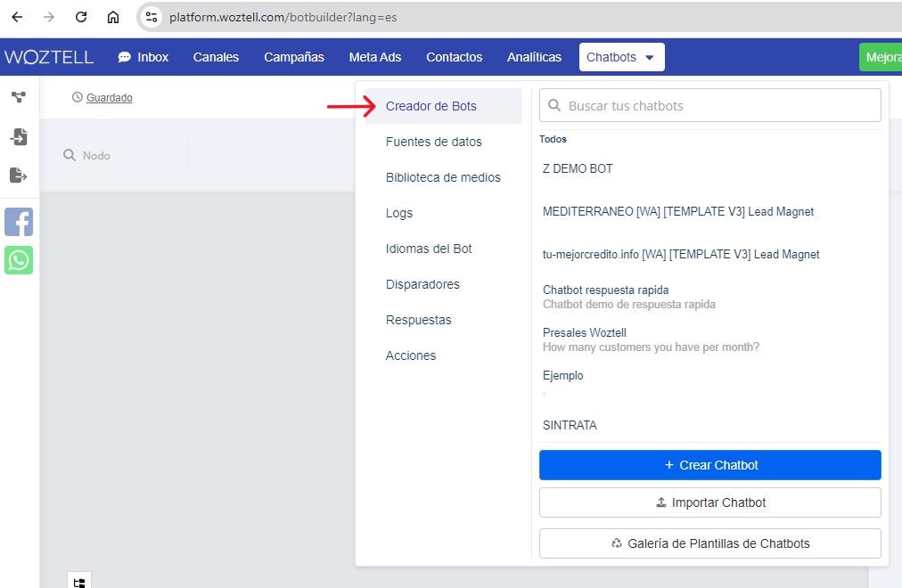
Task: Collapse the Chatbots dropdown
Action: 621,57
